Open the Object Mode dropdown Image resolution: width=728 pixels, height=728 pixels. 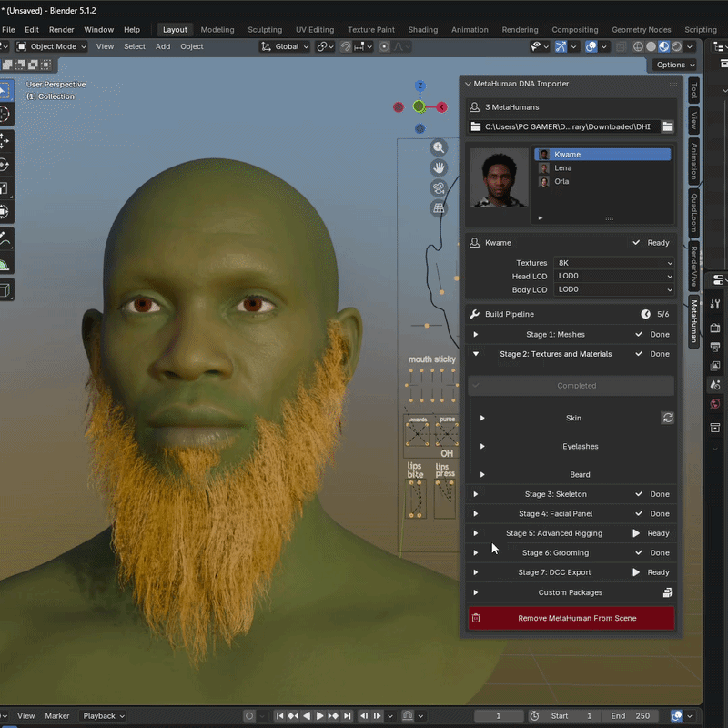[52, 46]
